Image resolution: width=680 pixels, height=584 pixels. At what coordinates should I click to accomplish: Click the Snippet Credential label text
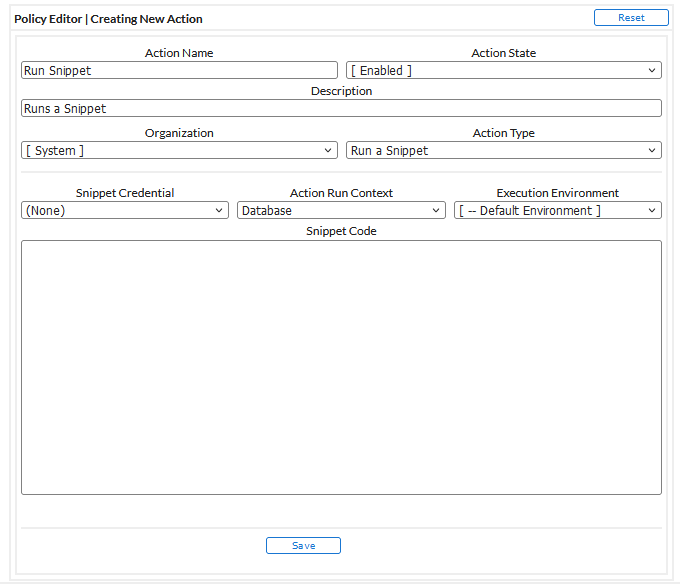tap(125, 193)
